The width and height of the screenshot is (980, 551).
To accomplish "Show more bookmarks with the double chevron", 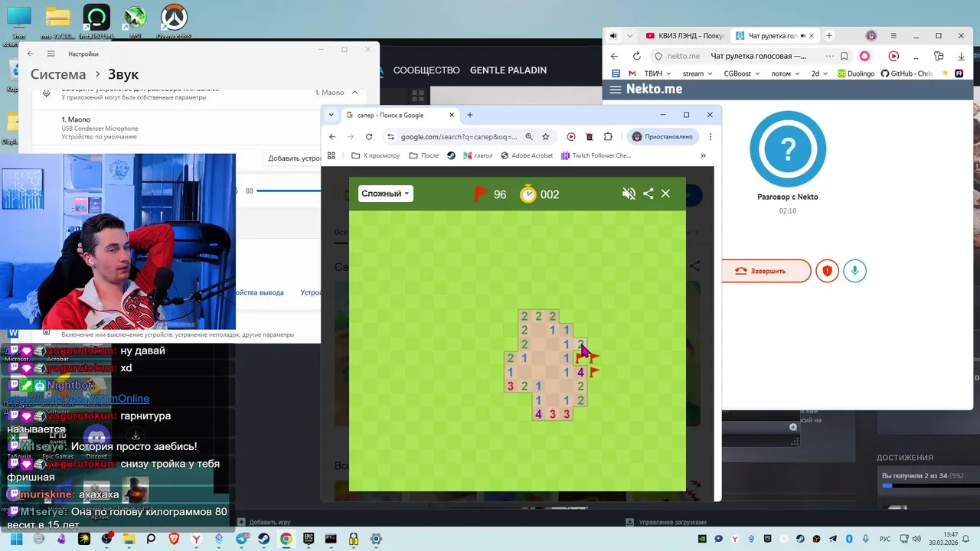I will [x=703, y=155].
